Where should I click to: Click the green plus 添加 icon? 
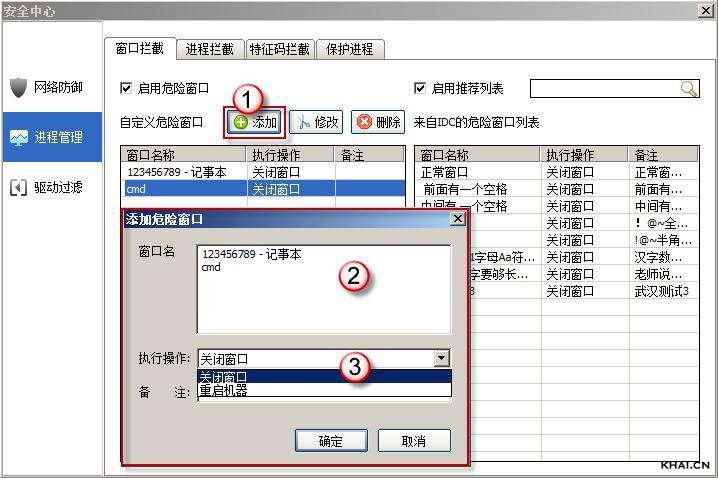[x=241, y=122]
